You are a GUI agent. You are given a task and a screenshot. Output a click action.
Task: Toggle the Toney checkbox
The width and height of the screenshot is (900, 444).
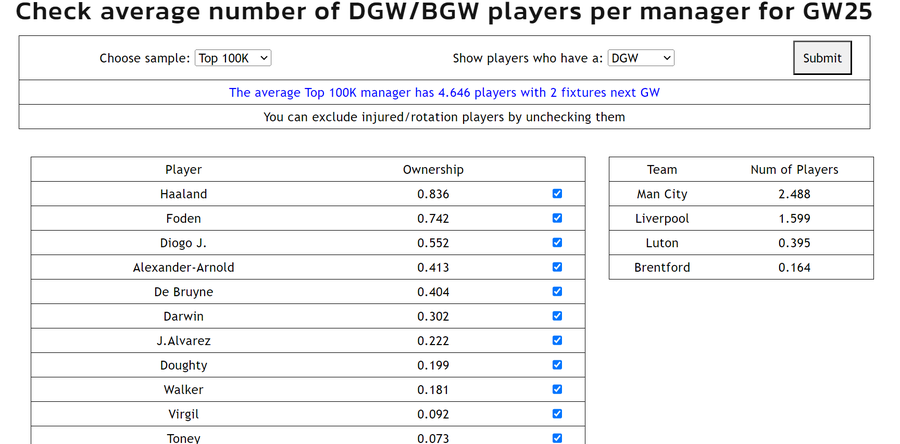557,437
